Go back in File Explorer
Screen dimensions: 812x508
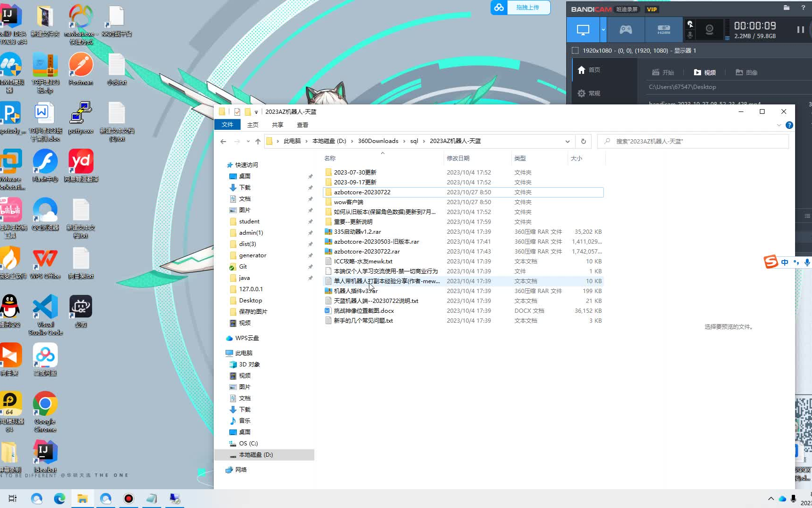(223, 141)
